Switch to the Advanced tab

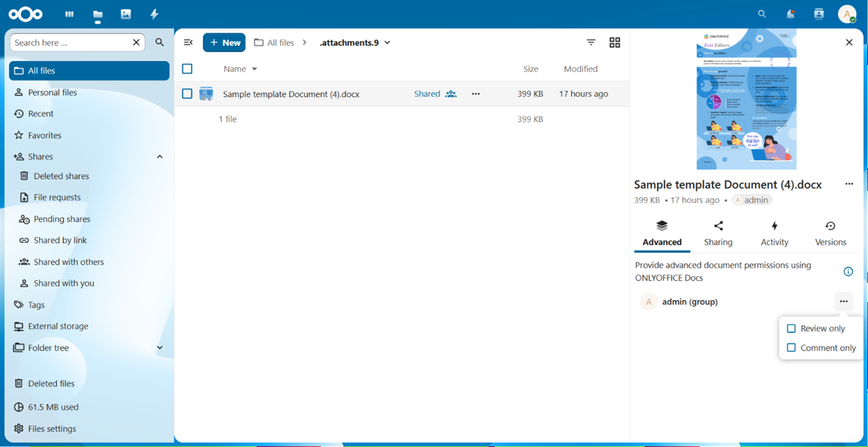coord(662,233)
